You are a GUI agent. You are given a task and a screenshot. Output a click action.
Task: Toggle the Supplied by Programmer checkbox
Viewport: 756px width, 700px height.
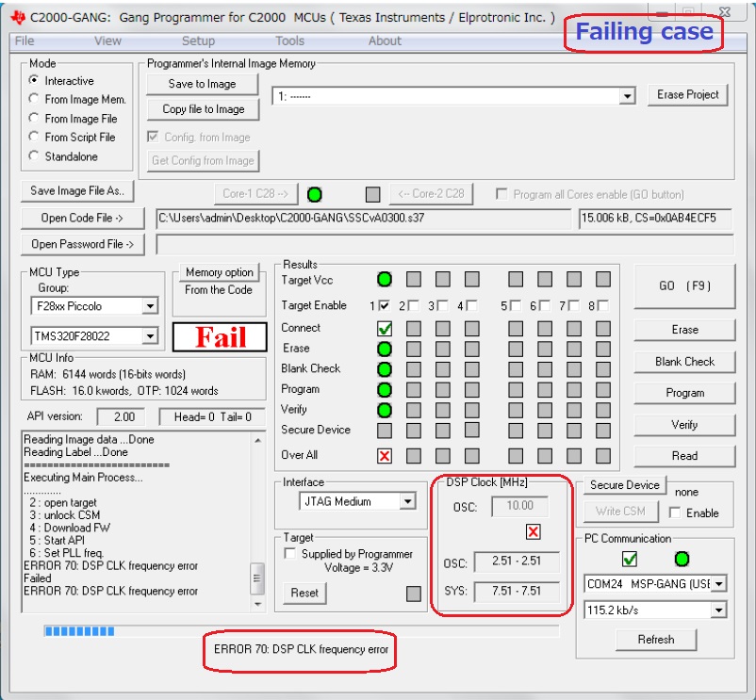290,554
